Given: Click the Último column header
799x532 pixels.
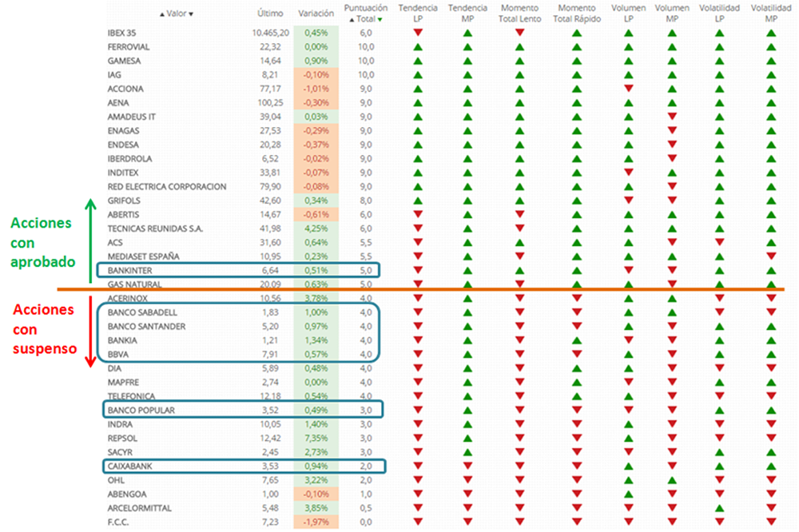Looking at the screenshot, I should click(x=270, y=14).
